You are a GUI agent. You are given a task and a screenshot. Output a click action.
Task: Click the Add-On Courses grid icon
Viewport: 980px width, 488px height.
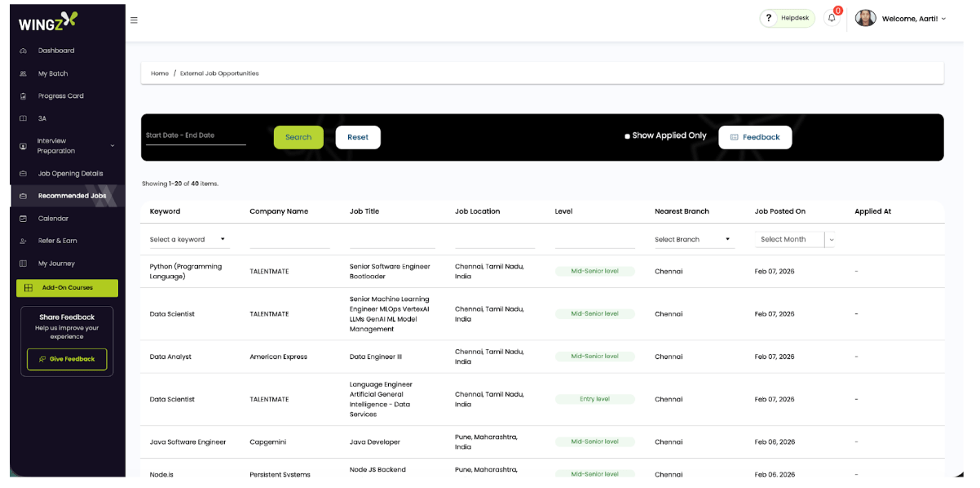(x=29, y=288)
